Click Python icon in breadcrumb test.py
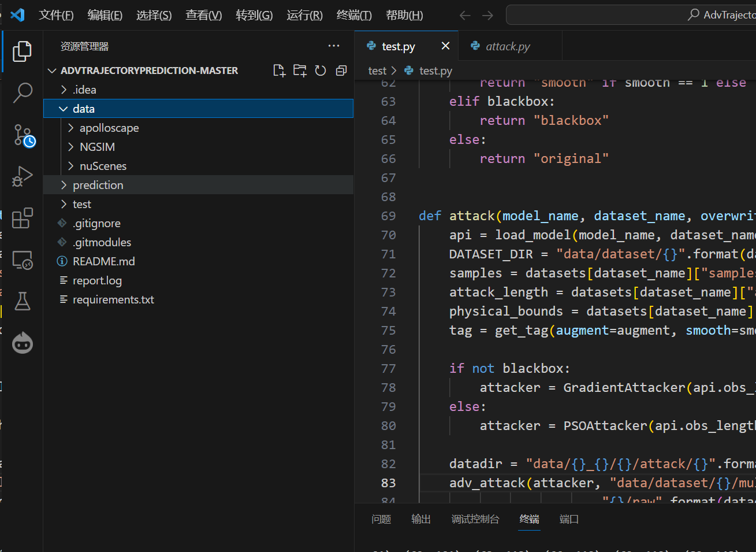756x552 pixels. [x=409, y=71]
